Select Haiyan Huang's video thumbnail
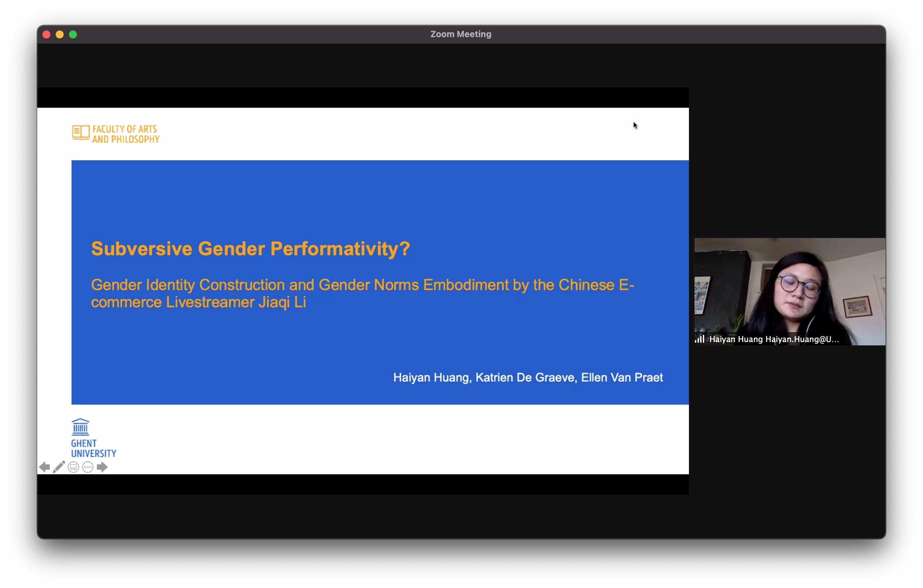 coord(790,292)
